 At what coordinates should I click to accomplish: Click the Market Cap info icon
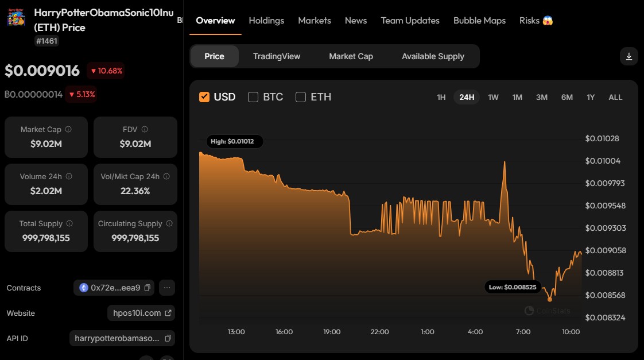click(x=68, y=129)
